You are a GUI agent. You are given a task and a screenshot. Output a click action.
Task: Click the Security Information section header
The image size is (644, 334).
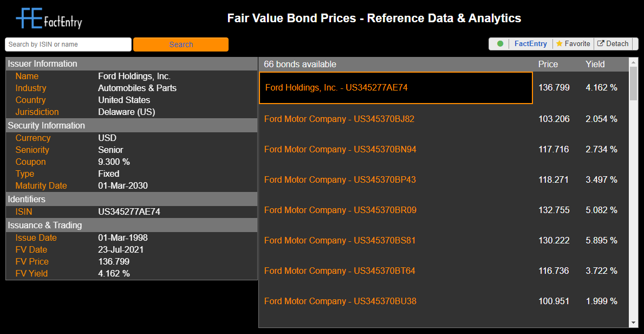click(x=132, y=125)
